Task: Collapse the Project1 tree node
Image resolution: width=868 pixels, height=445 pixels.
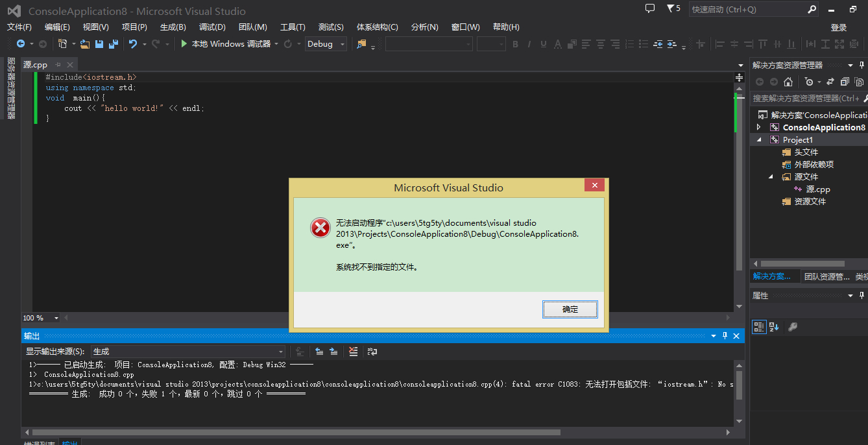Action: pyautogui.click(x=758, y=140)
